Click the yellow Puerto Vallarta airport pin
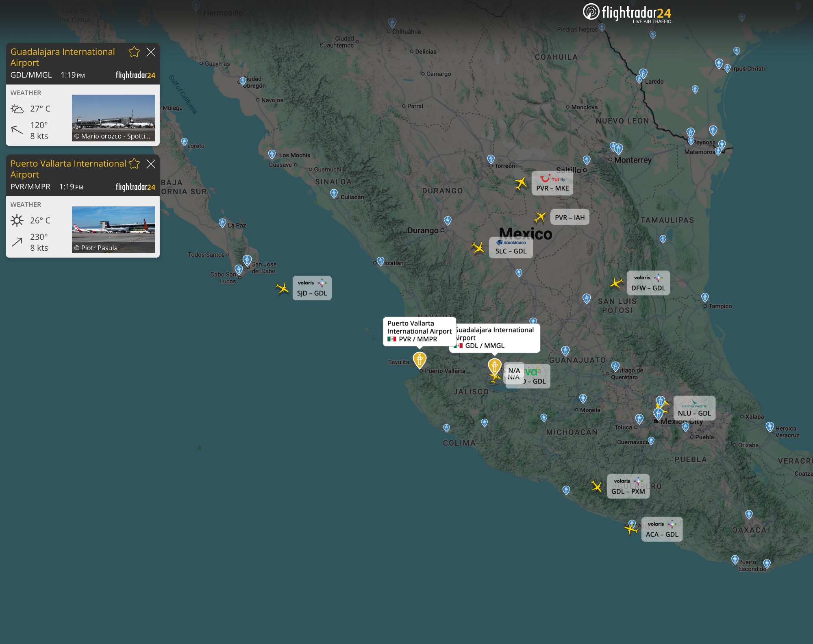This screenshot has height=644, width=813. [420, 359]
